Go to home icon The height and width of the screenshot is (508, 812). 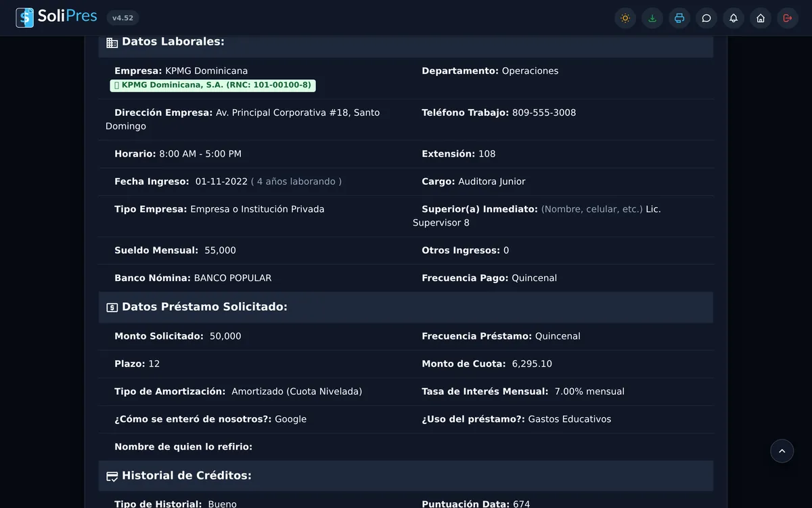(x=761, y=18)
